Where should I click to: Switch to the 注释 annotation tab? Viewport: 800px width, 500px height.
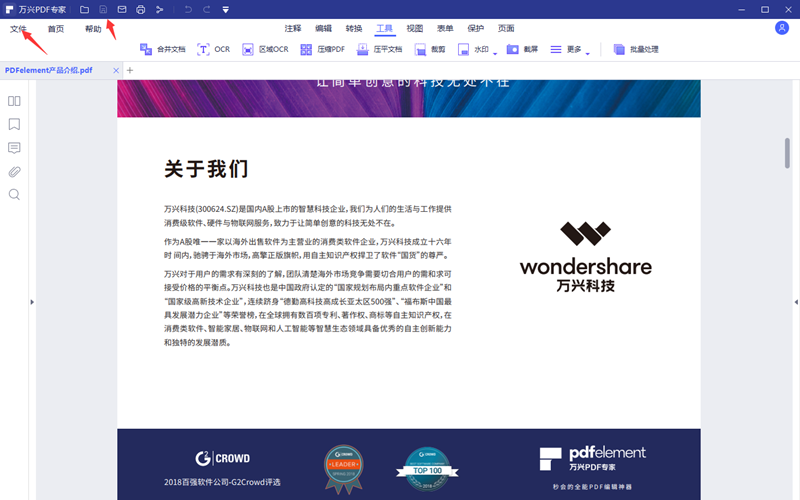[x=293, y=29]
